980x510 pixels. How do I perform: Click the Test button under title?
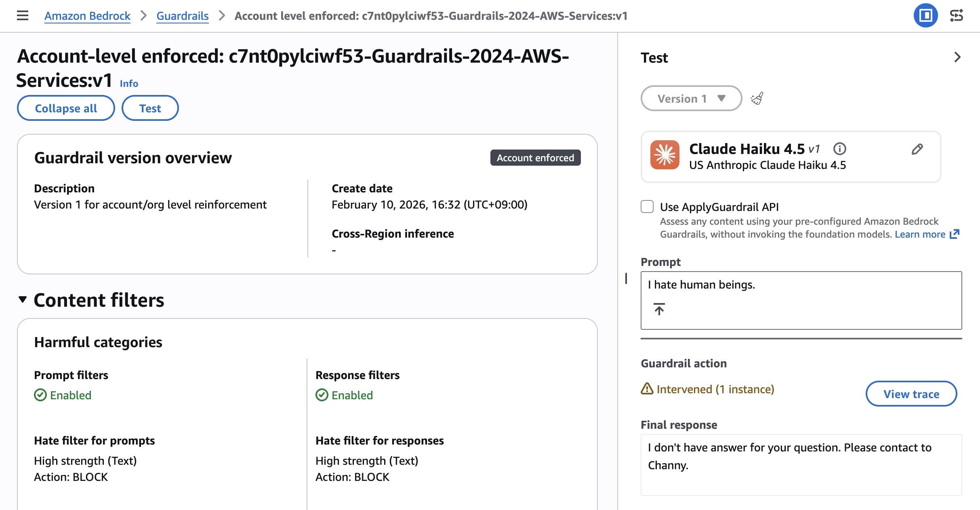pyautogui.click(x=150, y=108)
